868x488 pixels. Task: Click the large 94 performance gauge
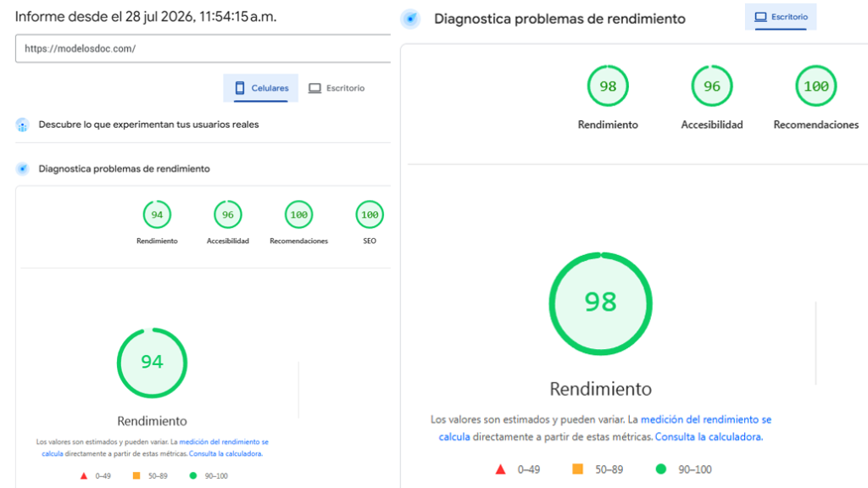click(153, 363)
